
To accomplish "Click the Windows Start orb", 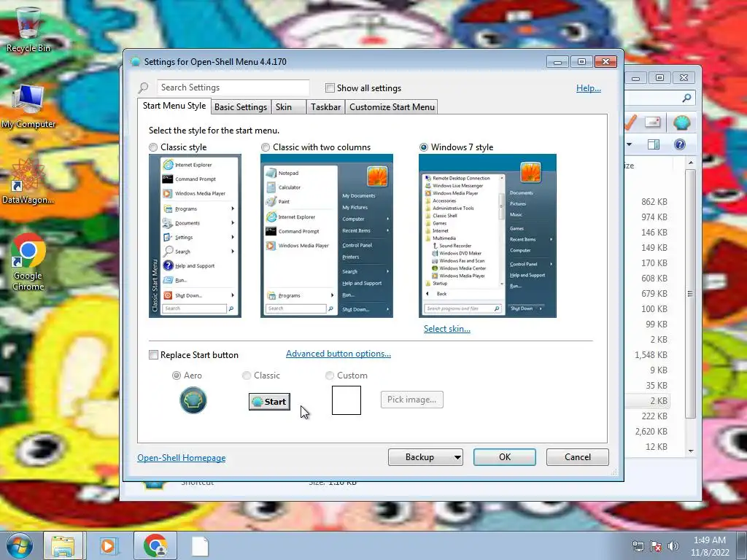I will [x=20, y=545].
